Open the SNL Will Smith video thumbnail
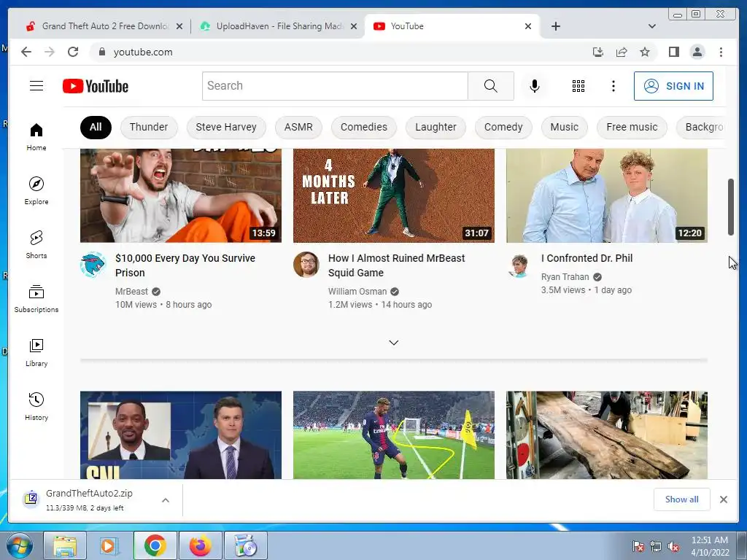 [181, 435]
